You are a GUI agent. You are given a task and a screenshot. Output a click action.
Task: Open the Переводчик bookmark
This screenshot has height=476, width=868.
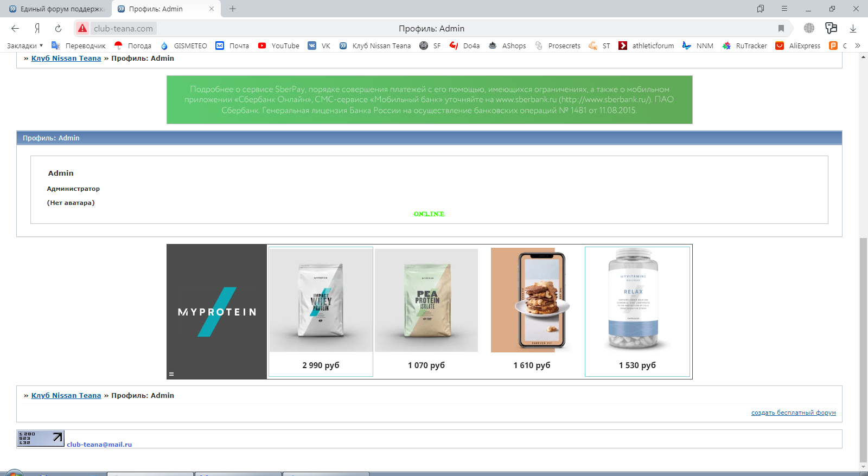click(79, 46)
